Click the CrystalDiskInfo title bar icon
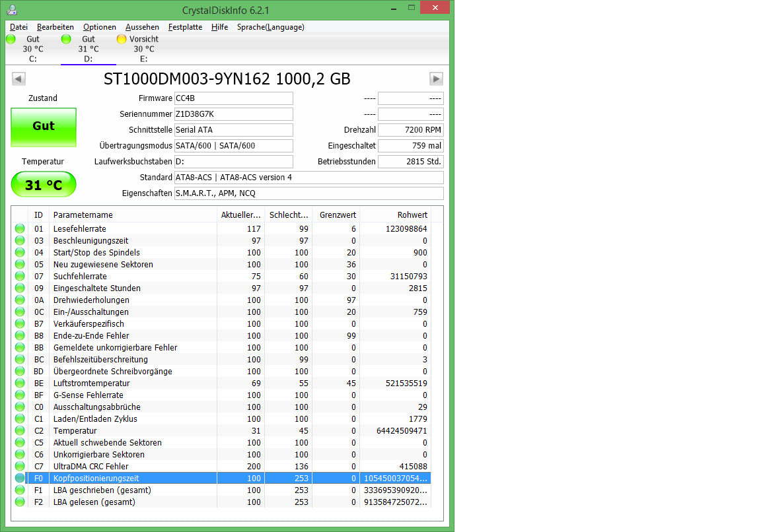The image size is (761, 532). (12, 10)
